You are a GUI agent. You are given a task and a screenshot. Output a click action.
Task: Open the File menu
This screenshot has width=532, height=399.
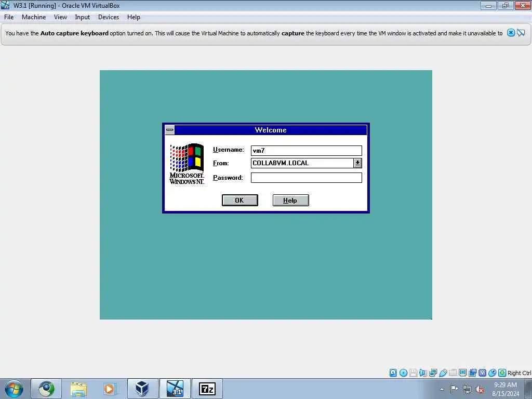9,17
